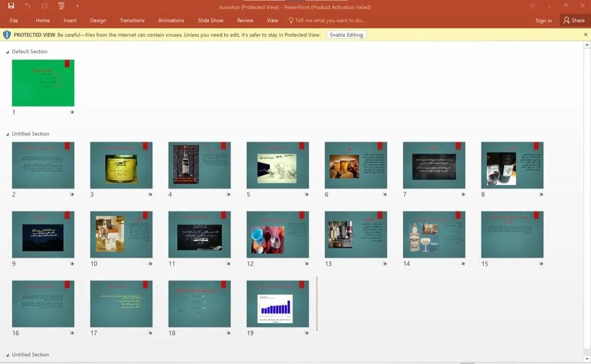This screenshot has height=364, width=591.
Task: Open the Share button
Action: tap(574, 20)
